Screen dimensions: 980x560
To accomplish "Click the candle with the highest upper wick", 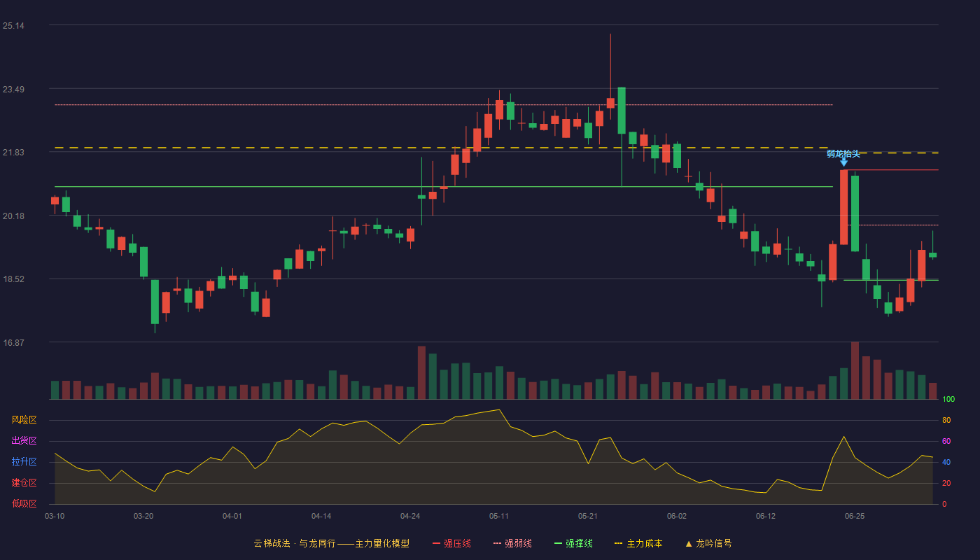I will (610, 103).
